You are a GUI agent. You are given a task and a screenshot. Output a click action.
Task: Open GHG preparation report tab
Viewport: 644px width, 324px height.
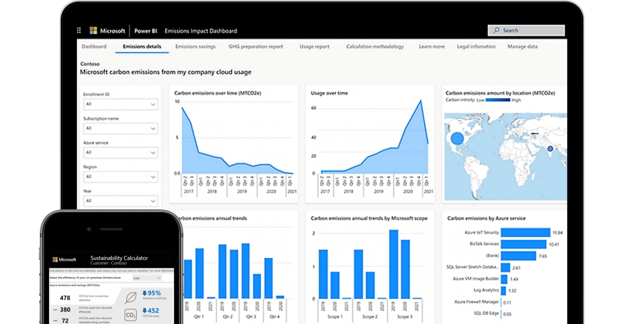pos(256,47)
